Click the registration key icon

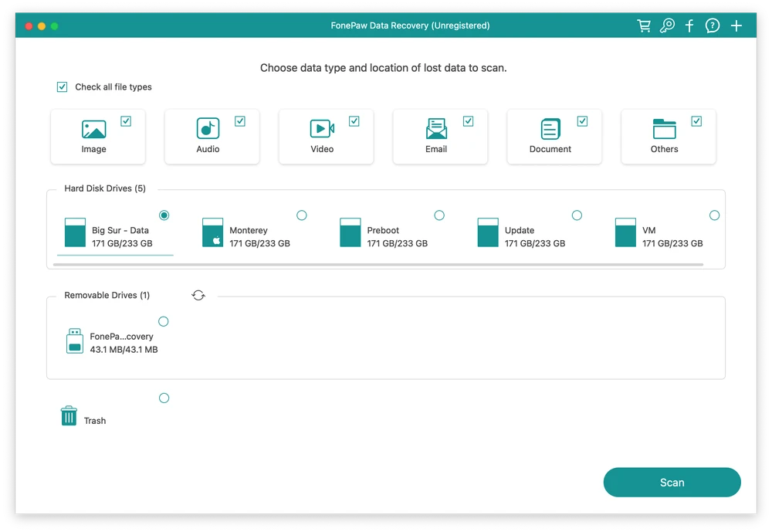pyautogui.click(x=667, y=25)
